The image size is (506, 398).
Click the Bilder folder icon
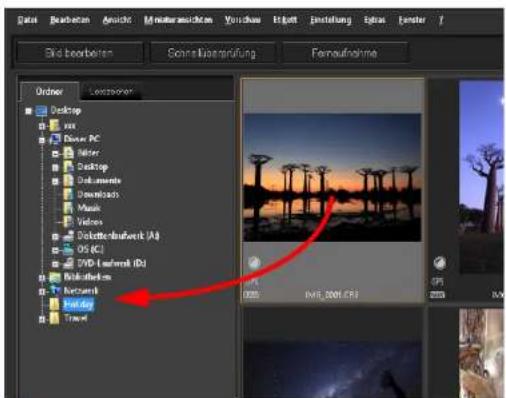pos(68,153)
